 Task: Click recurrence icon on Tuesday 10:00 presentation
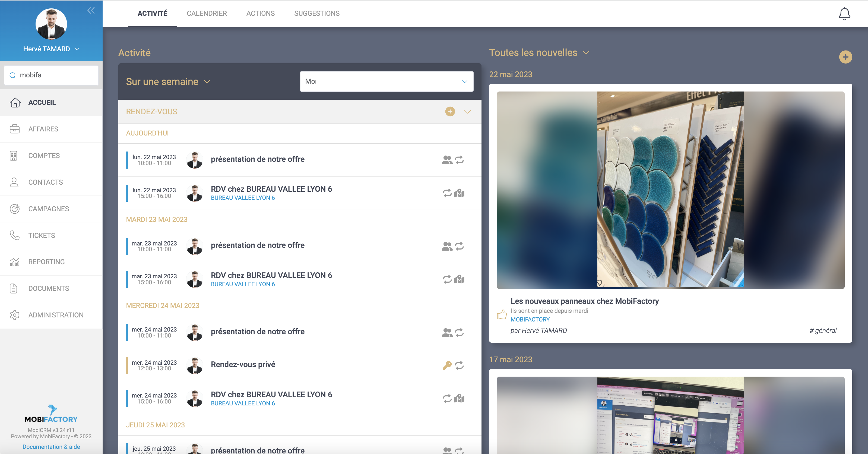point(459,246)
